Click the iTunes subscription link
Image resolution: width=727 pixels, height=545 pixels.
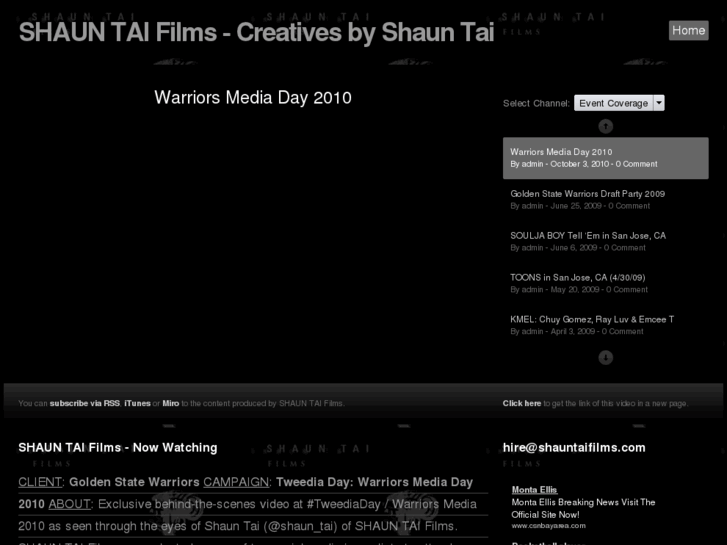tap(137, 404)
